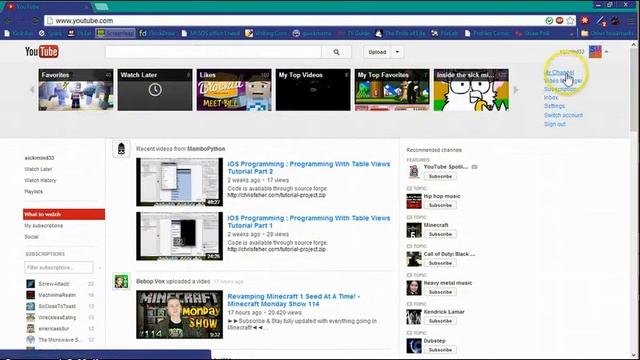The image size is (640, 360).
Task: Select Subscriptions in account menu
Action: click(560, 89)
